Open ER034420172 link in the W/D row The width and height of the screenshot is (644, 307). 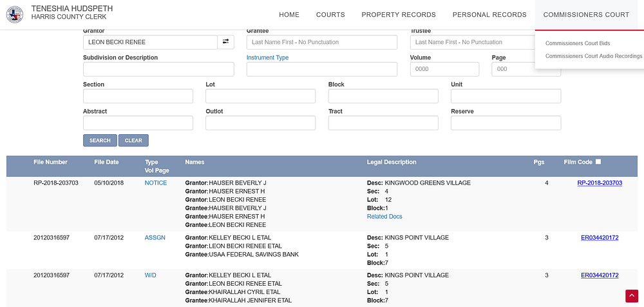coord(600,275)
